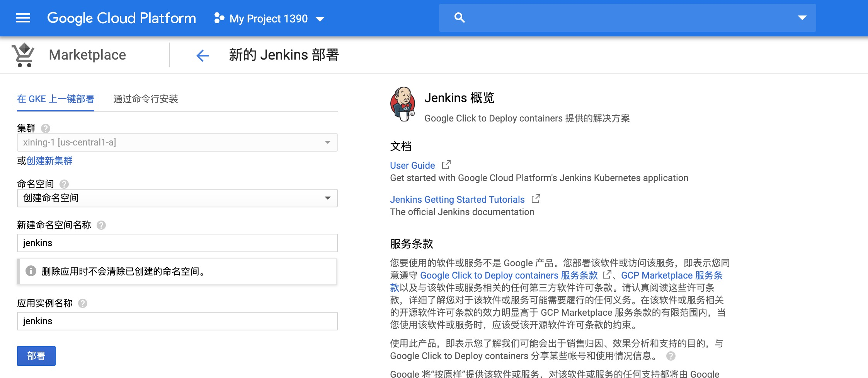Click the search magnifier icon
This screenshot has width=868, height=378.
coord(459,18)
